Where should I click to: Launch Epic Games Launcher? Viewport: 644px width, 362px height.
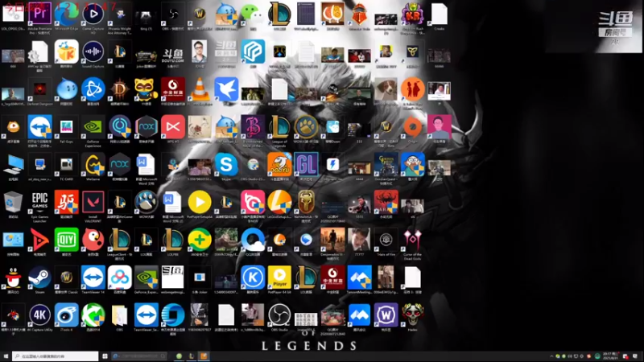point(39,202)
